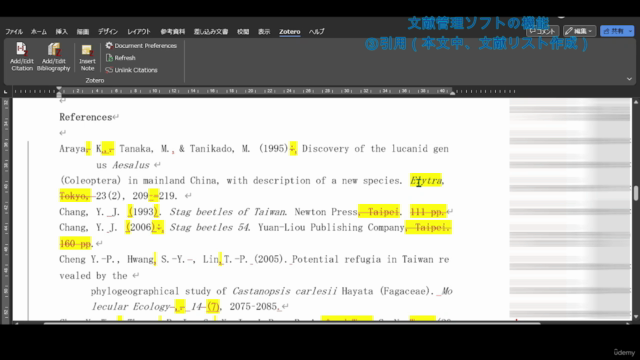Click the highlighted (2006) year
Image resolution: width=640 pixels, height=360 pixels.
[x=141, y=227]
